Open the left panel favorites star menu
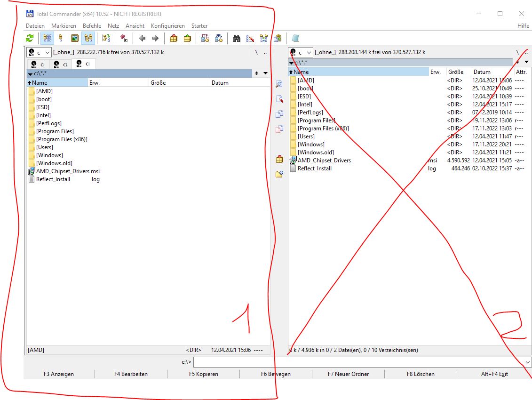The width and height of the screenshot is (532, 400). pyautogui.click(x=256, y=73)
